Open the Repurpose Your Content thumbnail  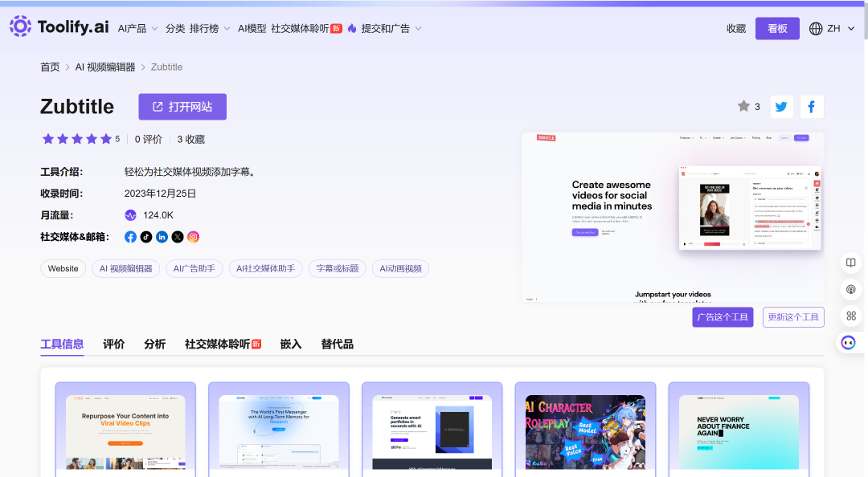tap(125, 431)
